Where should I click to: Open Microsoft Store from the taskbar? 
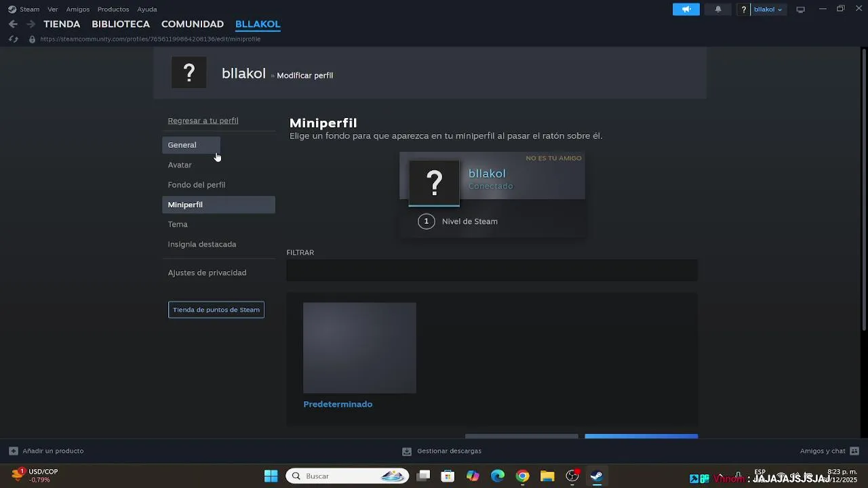tap(448, 476)
